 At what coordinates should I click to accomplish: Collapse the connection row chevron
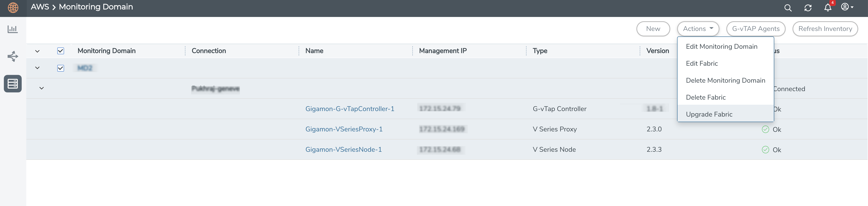click(41, 88)
